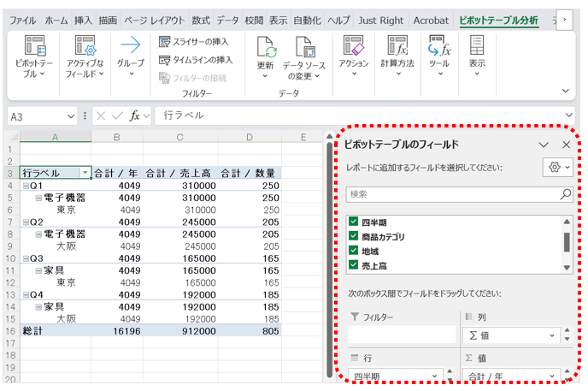
Task: Uncheck the 地域 field checkbox
Action: 353,251
